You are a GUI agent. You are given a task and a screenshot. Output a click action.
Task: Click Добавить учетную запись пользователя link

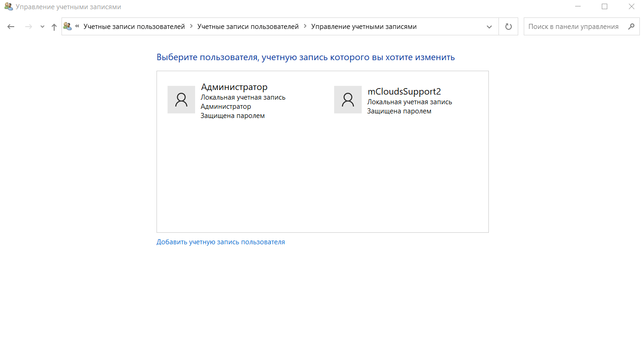220,242
